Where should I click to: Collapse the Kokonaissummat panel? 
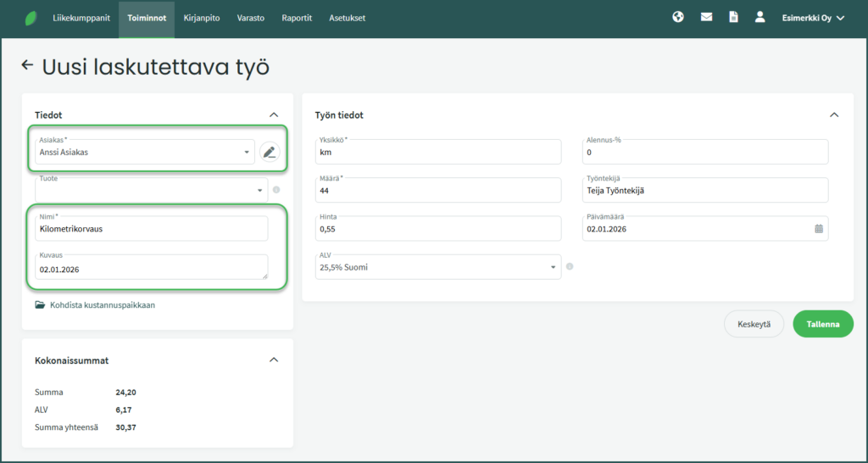click(x=273, y=360)
